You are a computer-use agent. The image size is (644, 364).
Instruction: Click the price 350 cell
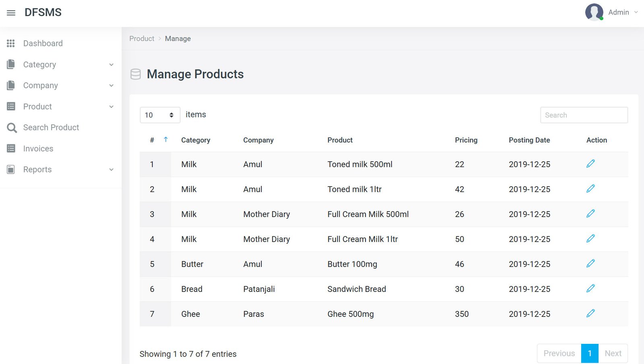click(462, 314)
